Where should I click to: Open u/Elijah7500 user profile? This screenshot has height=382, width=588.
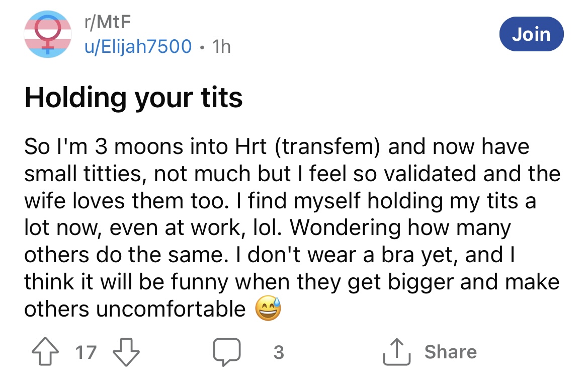coord(138,46)
